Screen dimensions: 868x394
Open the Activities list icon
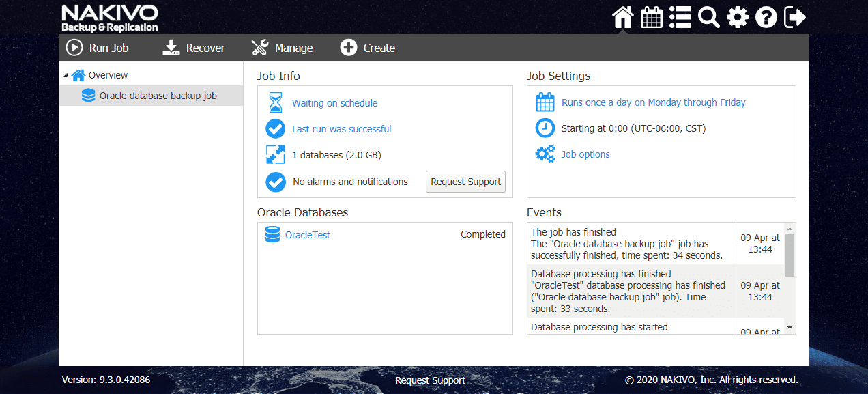(x=680, y=18)
